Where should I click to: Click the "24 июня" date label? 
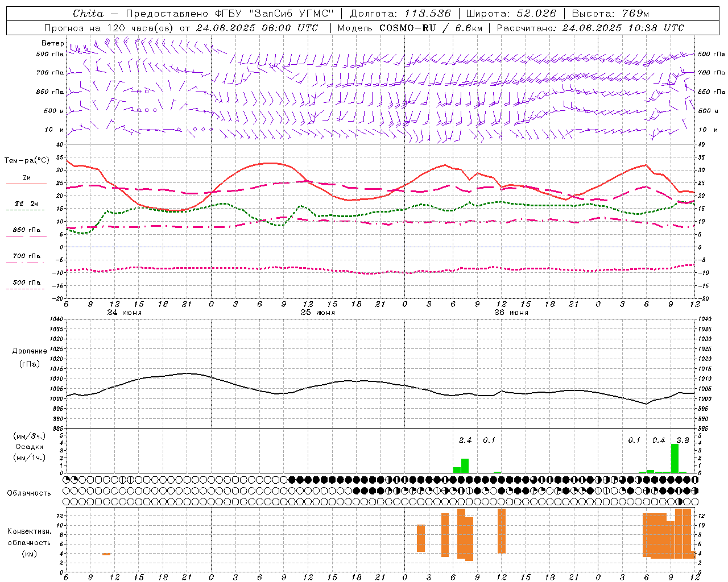(x=125, y=313)
